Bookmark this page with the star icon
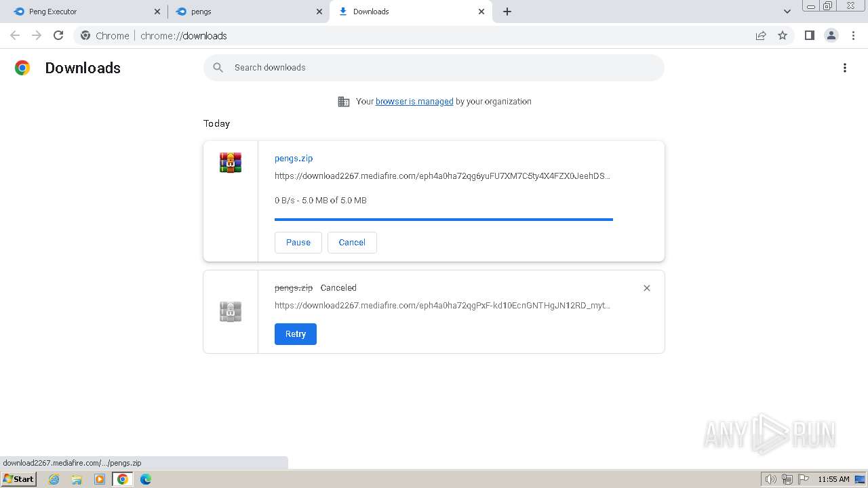 [783, 35]
